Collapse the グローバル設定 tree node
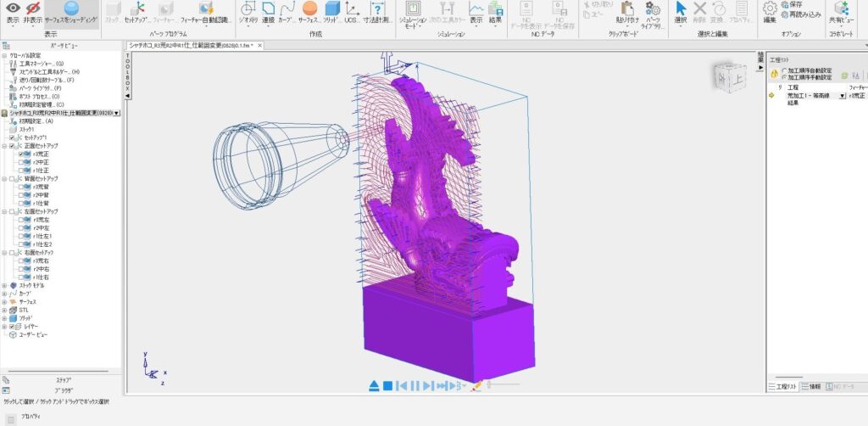Image resolution: width=868 pixels, height=426 pixels. click(x=4, y=55)
